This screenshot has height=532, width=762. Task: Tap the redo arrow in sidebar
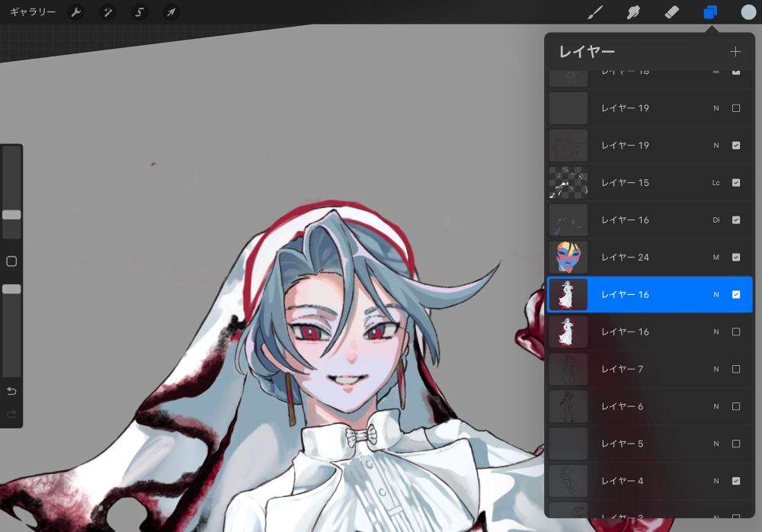[x=11, y=414]
